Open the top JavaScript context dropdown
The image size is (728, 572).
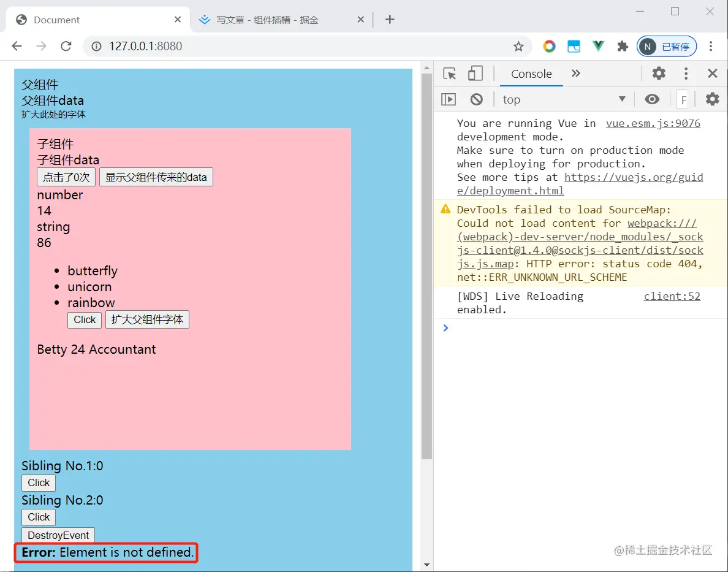pos(564,99)
